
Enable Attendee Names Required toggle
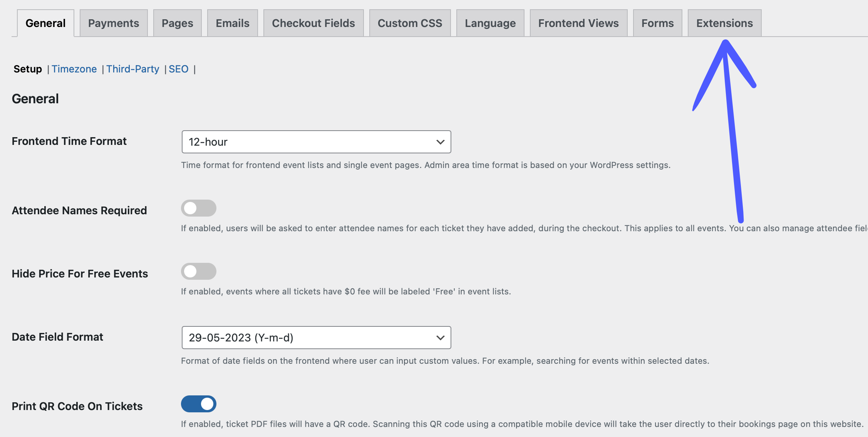click(x=199, y=208)
